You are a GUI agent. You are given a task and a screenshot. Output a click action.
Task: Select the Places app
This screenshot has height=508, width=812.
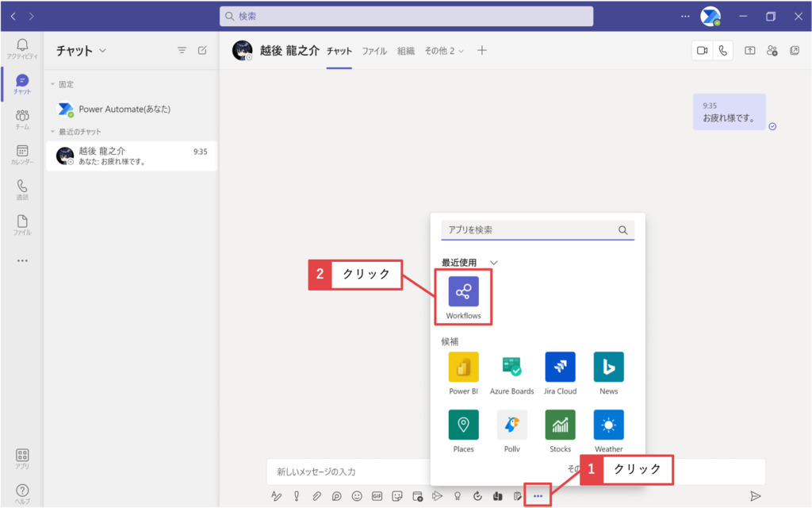coord(463,431)
